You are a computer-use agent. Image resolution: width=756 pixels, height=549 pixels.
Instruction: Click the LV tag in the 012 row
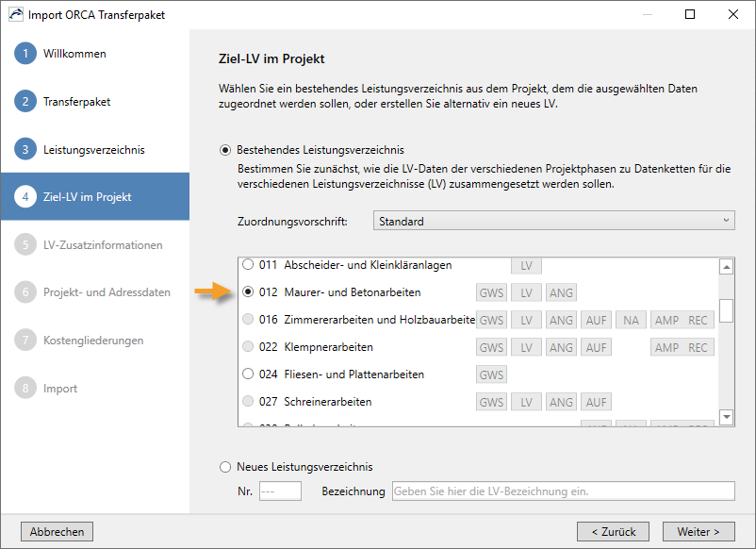[527, 292]
